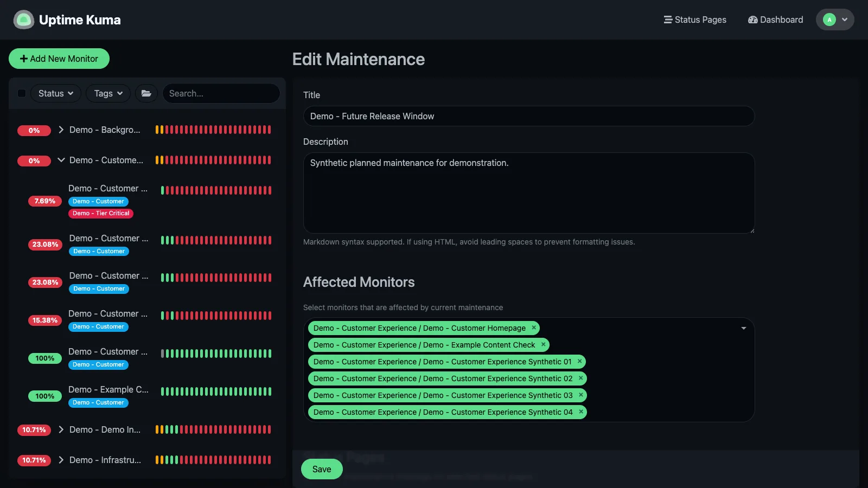Toggle the select-all monitors checkbox
Screen dimensions: 868x488
[22, 93]
